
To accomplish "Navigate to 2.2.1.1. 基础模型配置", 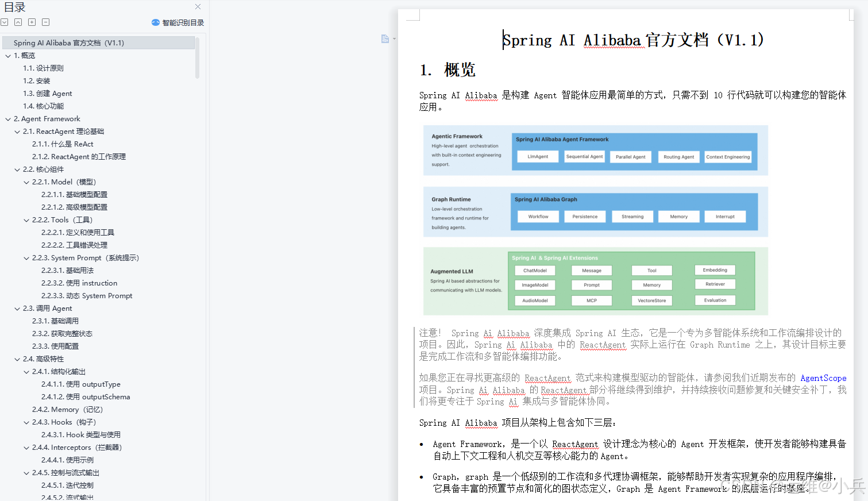I will (75, 195).
